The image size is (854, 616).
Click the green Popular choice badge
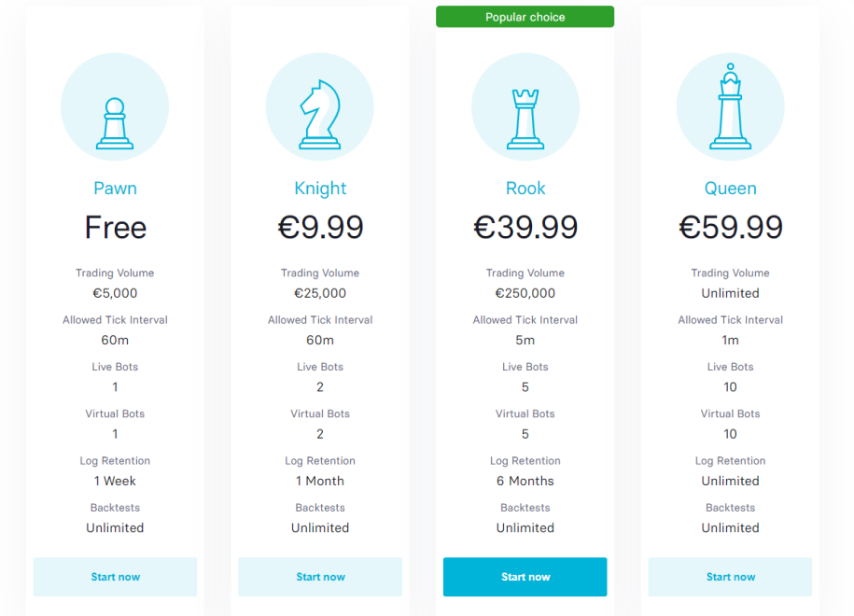coord(525,17)
